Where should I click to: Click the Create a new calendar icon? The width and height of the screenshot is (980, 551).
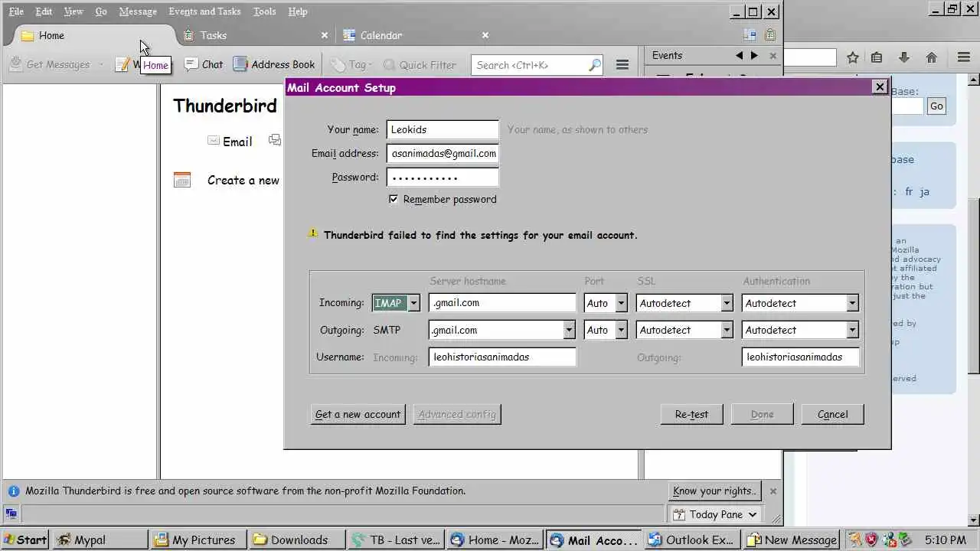pyautogui.click(x=182, y=180)
